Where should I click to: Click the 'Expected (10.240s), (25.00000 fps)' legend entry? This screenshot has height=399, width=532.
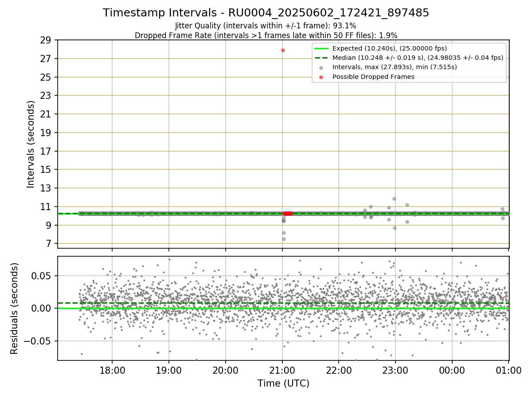pos(390,48)
